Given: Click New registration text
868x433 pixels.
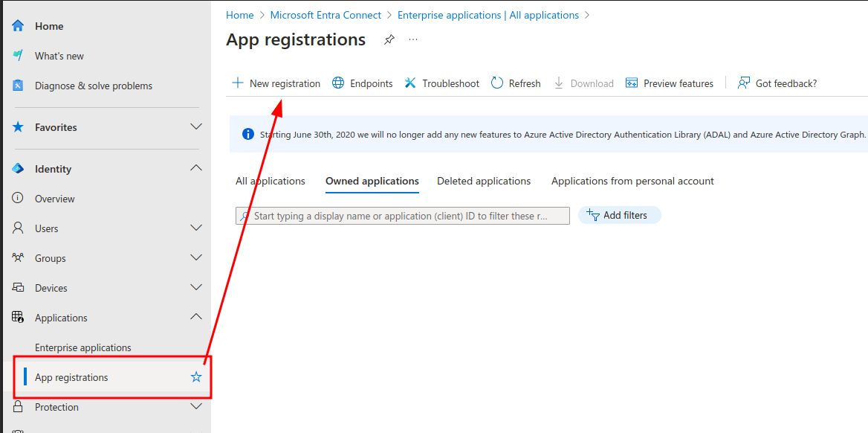Looking at the screenshot, I should pyautogui.click(x=285, y=84).
